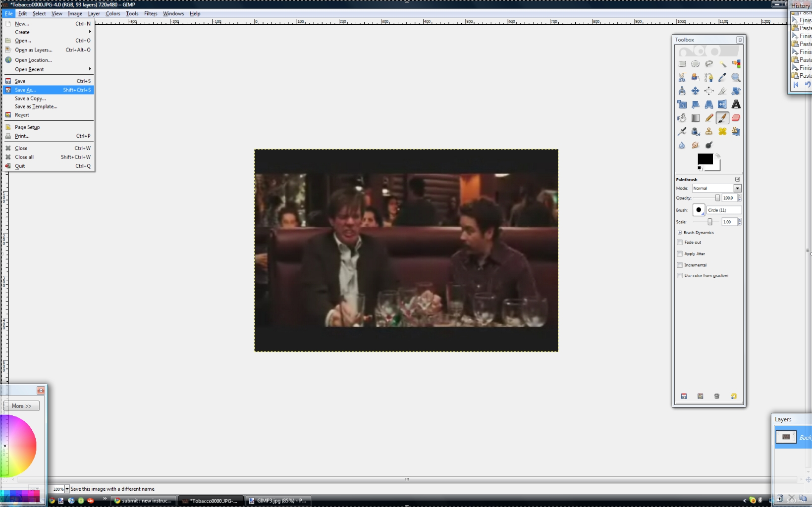Click the Tobacco0000.JPG taskbar button

(211, 501)
